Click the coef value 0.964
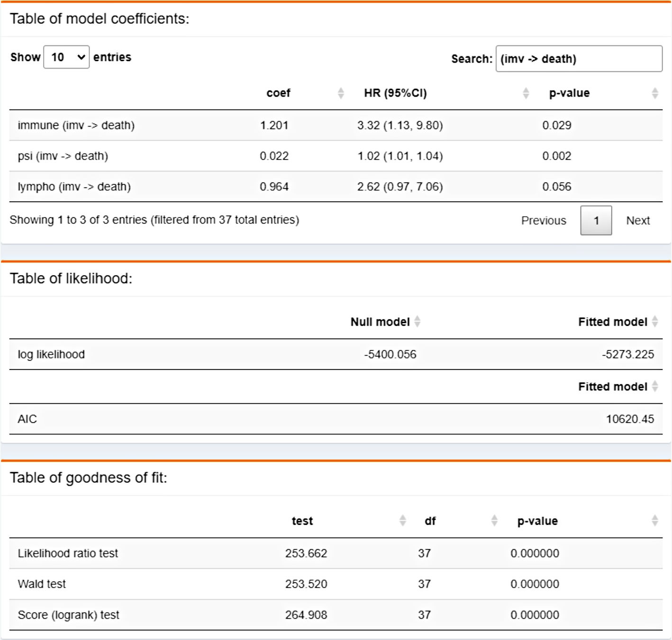The width and height of the screenshot is (672, 640). (x=274, y=187)
